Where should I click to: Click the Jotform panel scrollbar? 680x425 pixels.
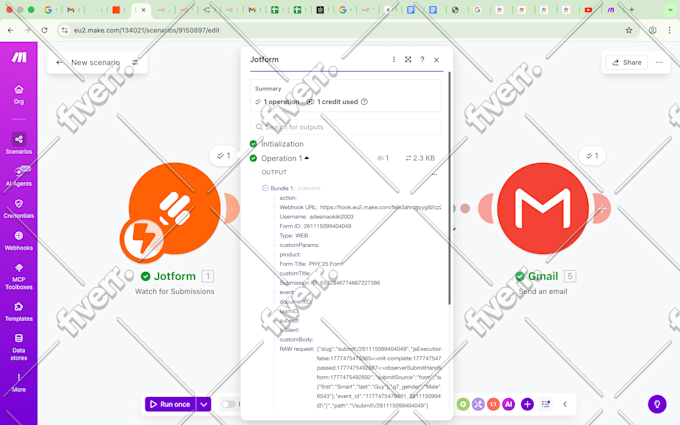(x=449, y=189)
